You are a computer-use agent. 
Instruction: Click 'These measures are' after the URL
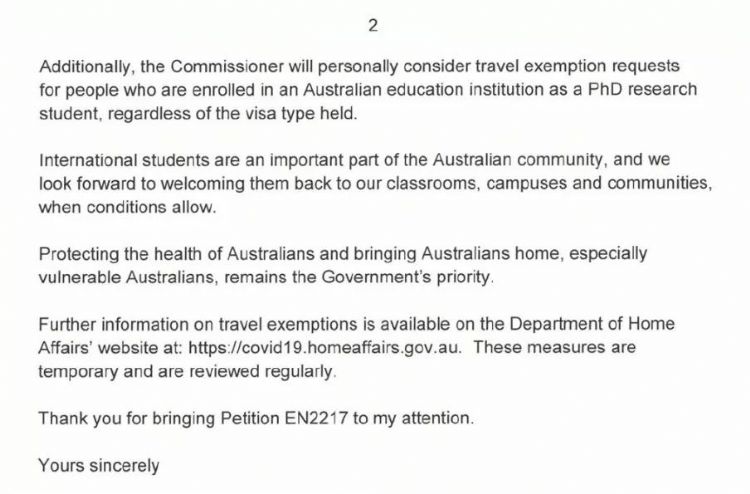tap(555, 348)
